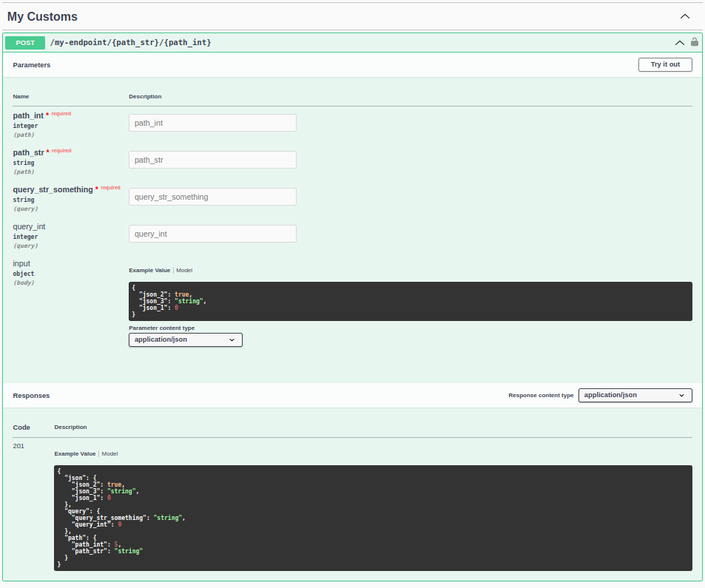Open the Response content type dropdown
This screenshot has height=588, width=705.
click(x=635, y=395)
